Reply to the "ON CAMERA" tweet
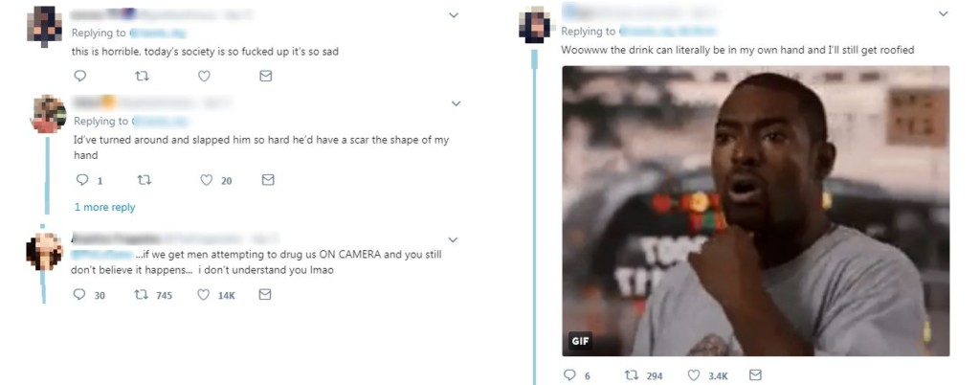This screenshot has height=385, width=980. 79,295
